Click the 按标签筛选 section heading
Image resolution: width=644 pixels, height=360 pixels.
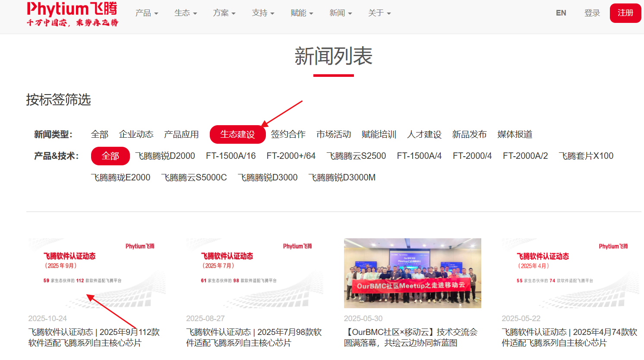pos(58,100)
